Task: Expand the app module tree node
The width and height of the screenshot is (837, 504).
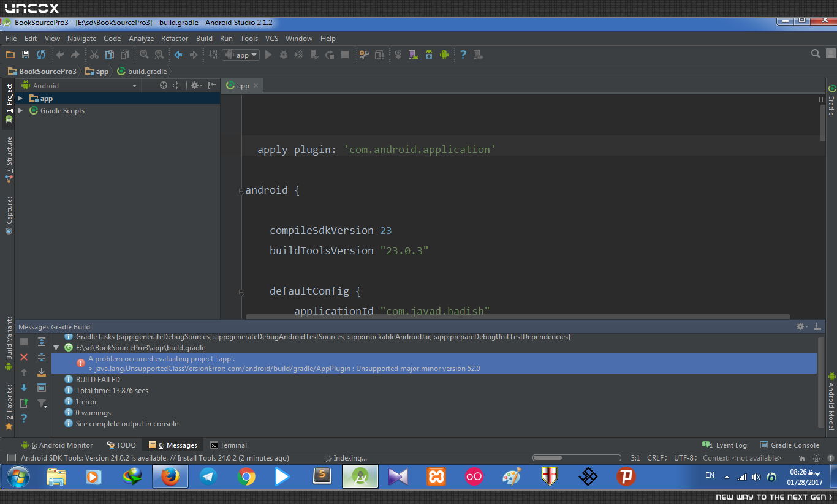Action: (20, 99)
